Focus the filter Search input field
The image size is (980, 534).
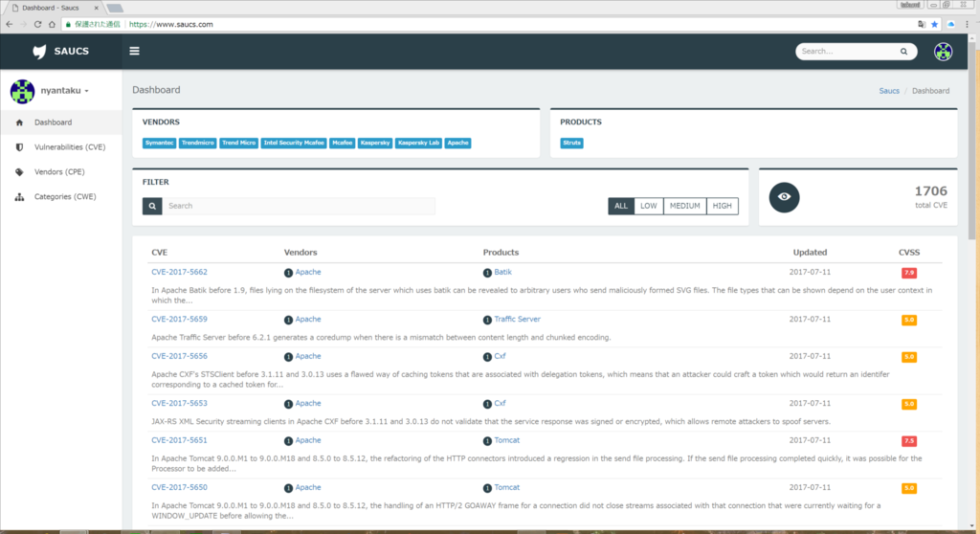[299, 206]
